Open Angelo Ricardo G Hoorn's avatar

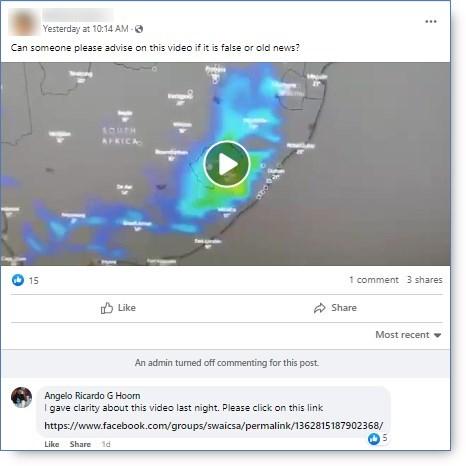click(22, 397)
